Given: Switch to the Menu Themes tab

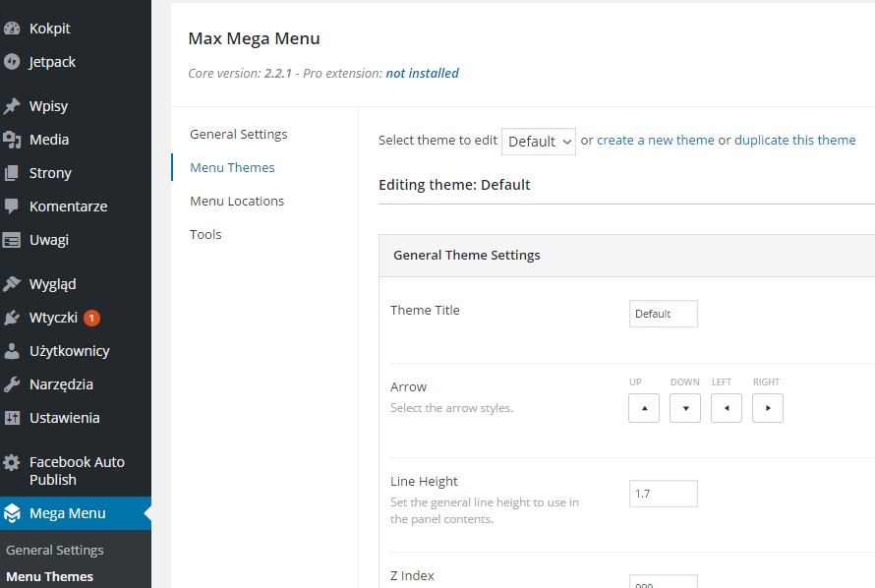Looking at the screenshot, I should [x=232, y=168].
